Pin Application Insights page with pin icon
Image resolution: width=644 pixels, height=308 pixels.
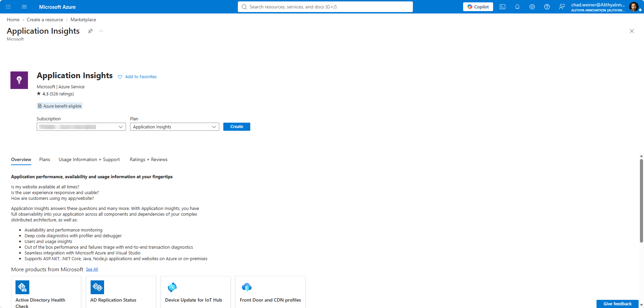tap(90, 31)
